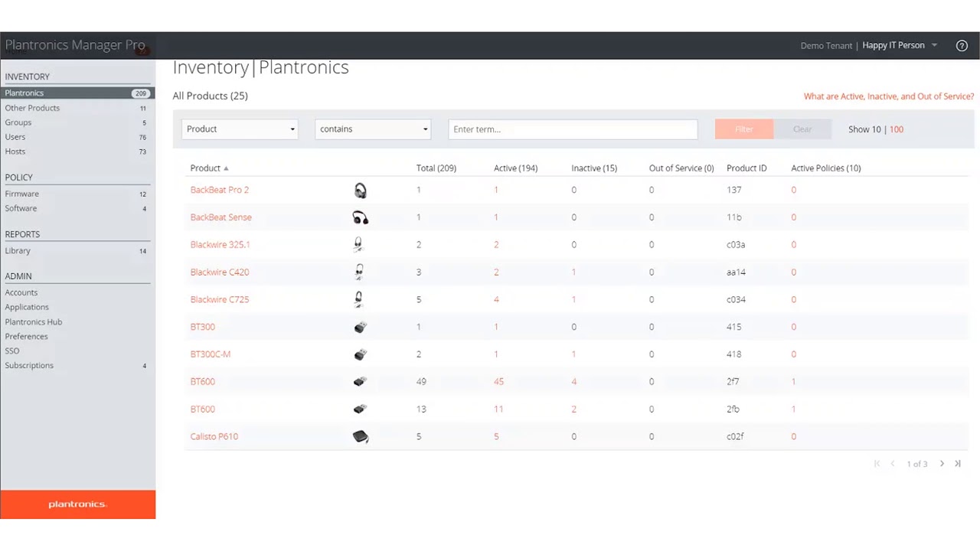This screenshot has width=980, height=551.
Task: Click the Active (194) column header
Action: (x=516, y=168)
